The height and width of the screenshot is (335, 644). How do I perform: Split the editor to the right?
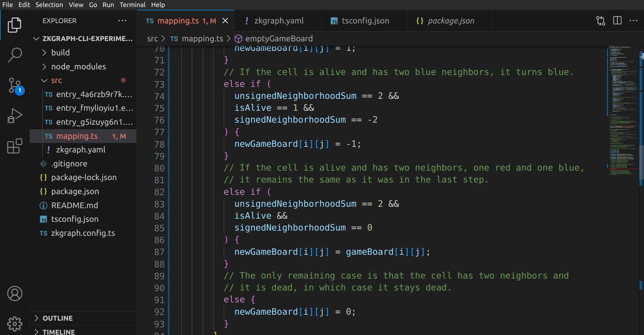[x=617, y=21]
